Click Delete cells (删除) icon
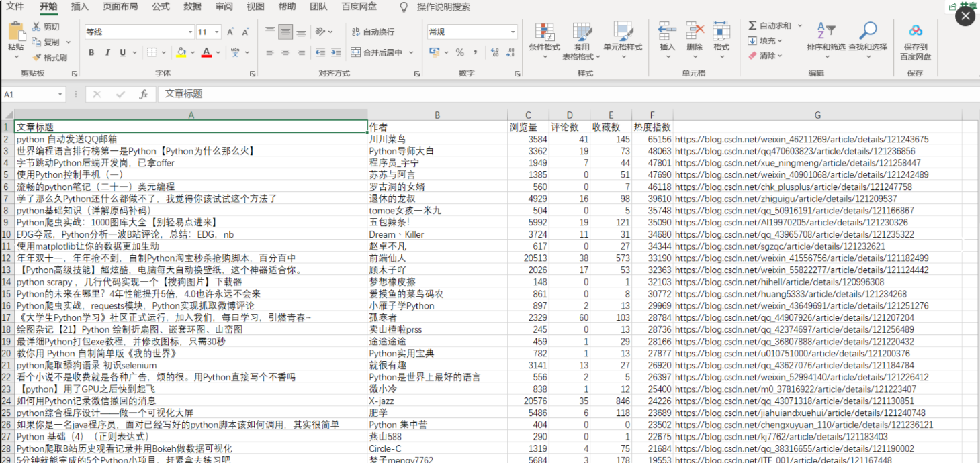 695,31
